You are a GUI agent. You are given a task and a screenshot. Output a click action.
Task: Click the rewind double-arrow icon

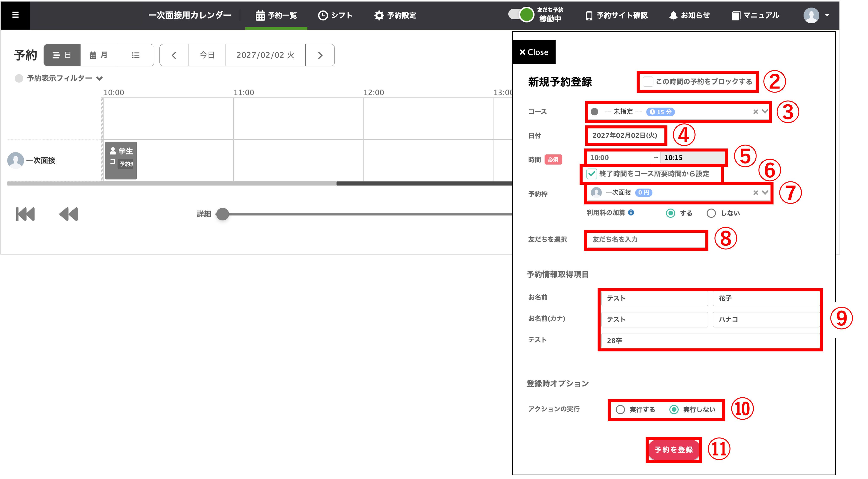[68, 214]
